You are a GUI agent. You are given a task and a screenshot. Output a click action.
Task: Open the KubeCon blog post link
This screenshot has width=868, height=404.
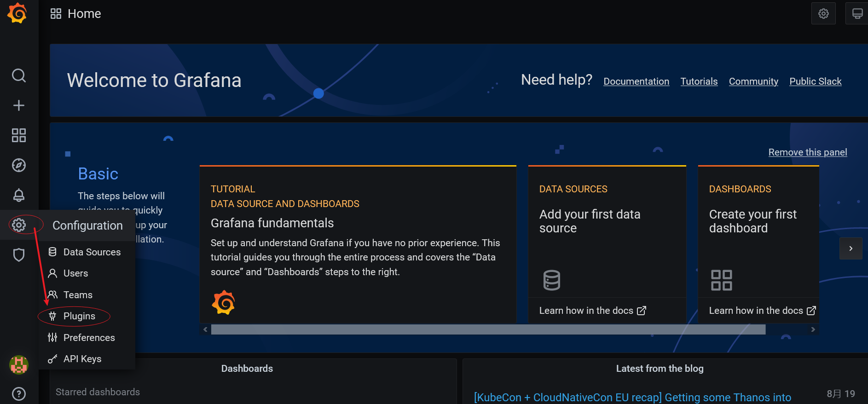[632, 397]
